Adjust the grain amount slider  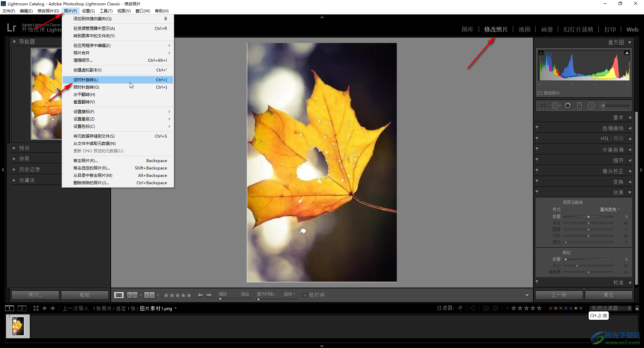(566, 259)
